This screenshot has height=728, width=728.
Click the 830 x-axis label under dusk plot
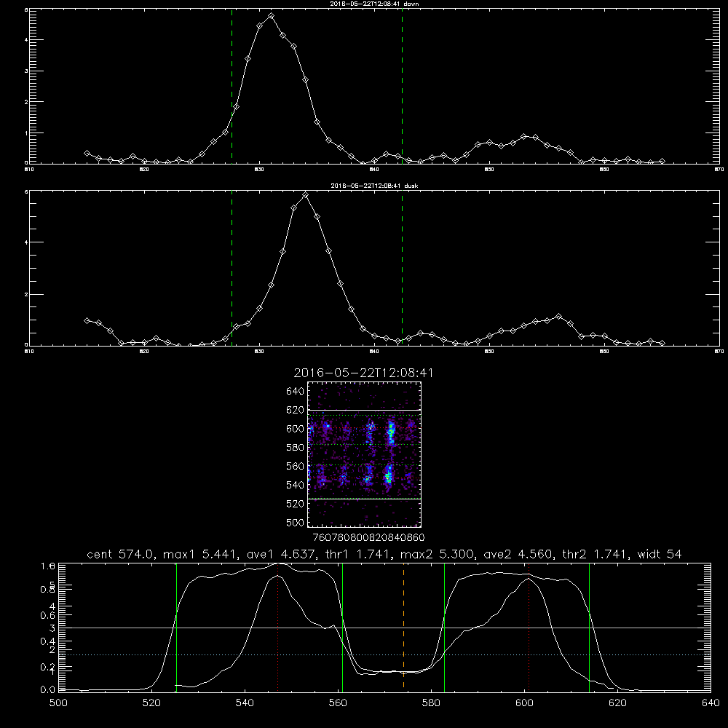click(x=259, y=352)
